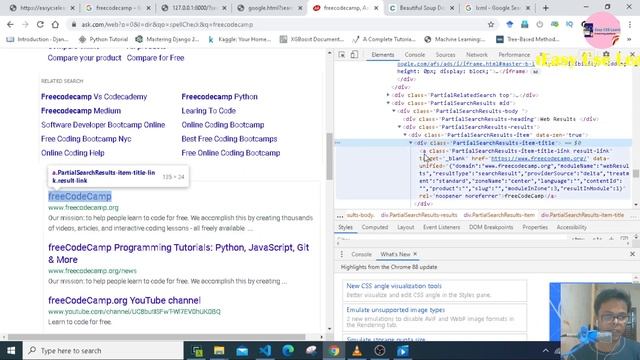The height and width of the screenshot is (360, 640).
Task: Open the Event Listeners tab
Action: coord(441,227)
